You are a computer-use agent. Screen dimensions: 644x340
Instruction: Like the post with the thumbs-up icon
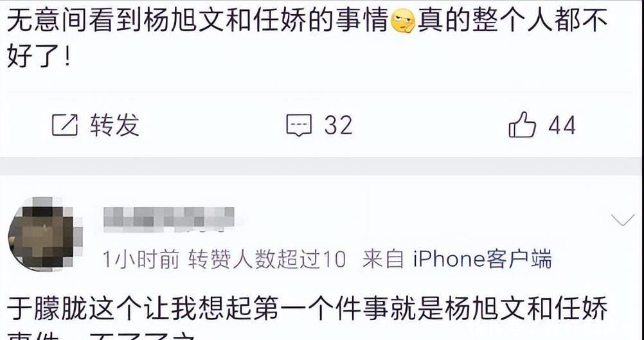click(522, 125)
